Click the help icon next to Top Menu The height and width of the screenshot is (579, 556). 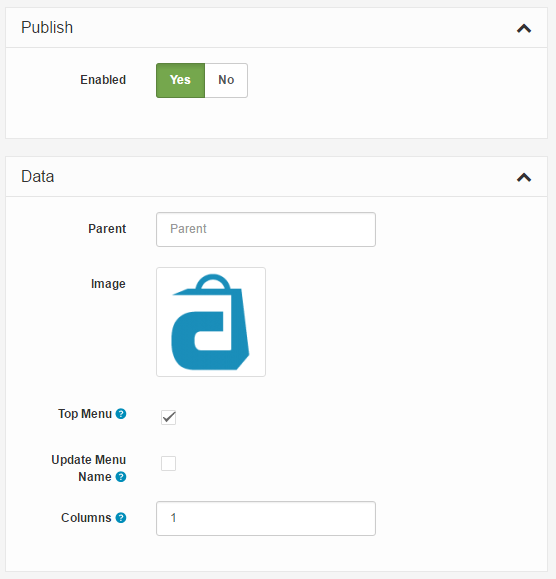(x=121, y=414)
